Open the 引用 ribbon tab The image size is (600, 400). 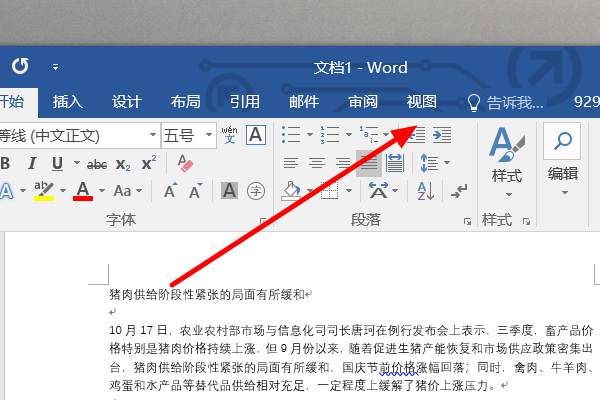click(245, 102)
